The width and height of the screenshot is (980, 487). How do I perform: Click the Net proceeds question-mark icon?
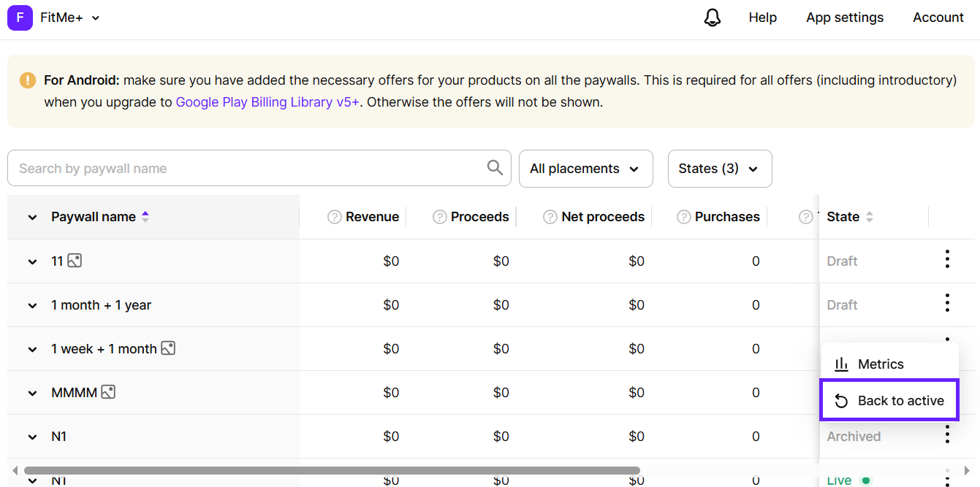pyautogui.click(x=550, y=216)
